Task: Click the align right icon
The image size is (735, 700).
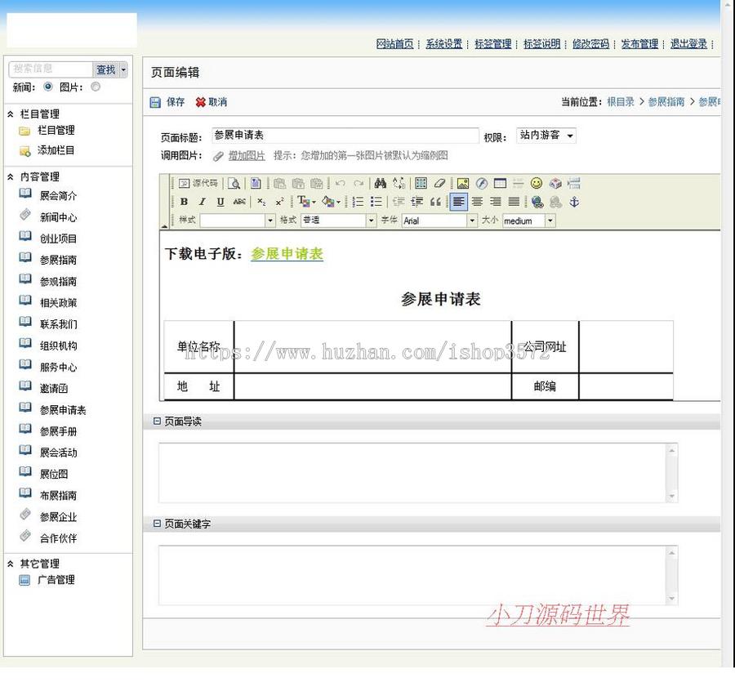Action: (x=496, y=202)
